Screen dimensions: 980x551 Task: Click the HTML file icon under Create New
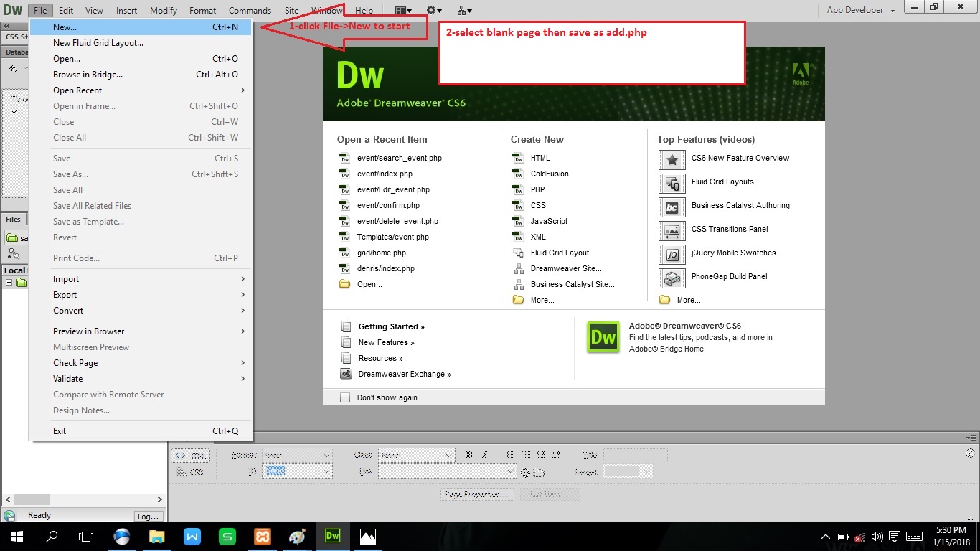click(x=518, y=158)
